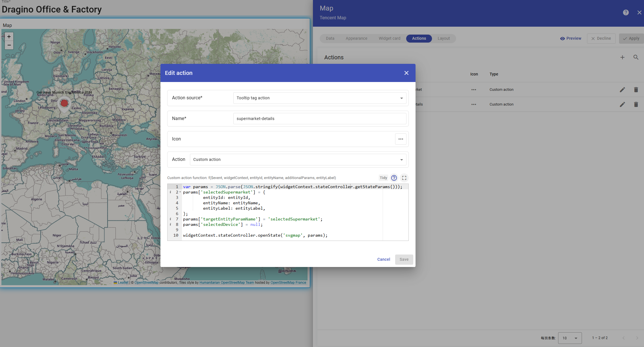Open custom action function help icon
The width and height of the screenshot is (644, 347).
[394, 178]
